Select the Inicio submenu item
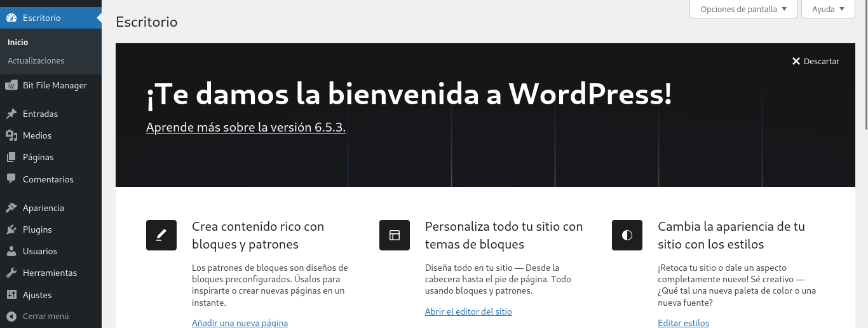This screenshot has width=868, height=328. [18, 42]
